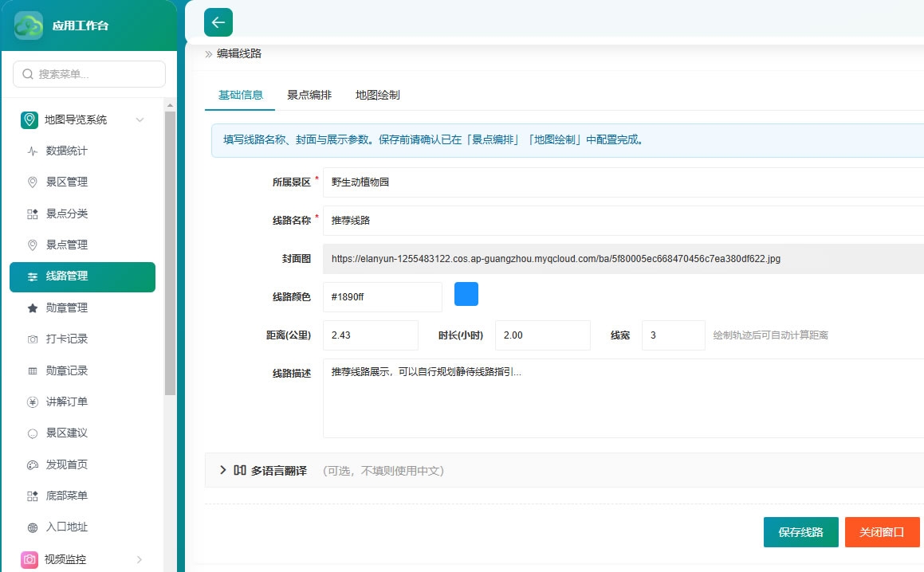Screen dimensions: 924x572
Task: Open 发现首页 menu item
Action: (x=82, y=464)
